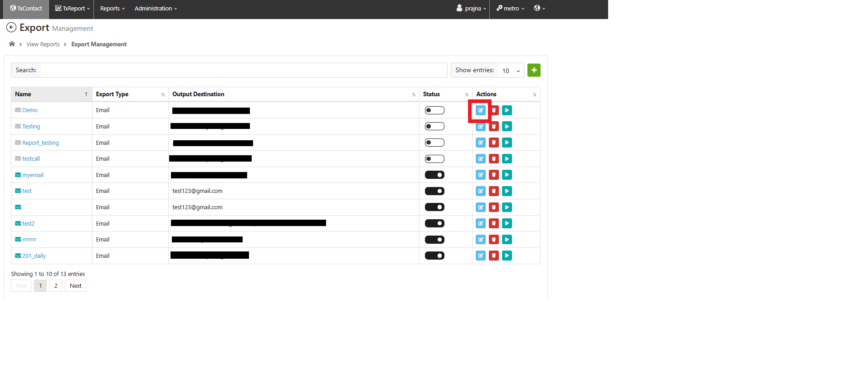
Task: Open the View Reports breadcrumb link
Action: (43, 44)
